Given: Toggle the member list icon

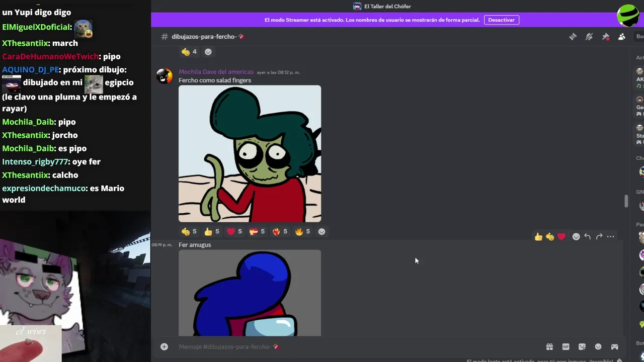Looking at the screenshot, I should 622,37.
